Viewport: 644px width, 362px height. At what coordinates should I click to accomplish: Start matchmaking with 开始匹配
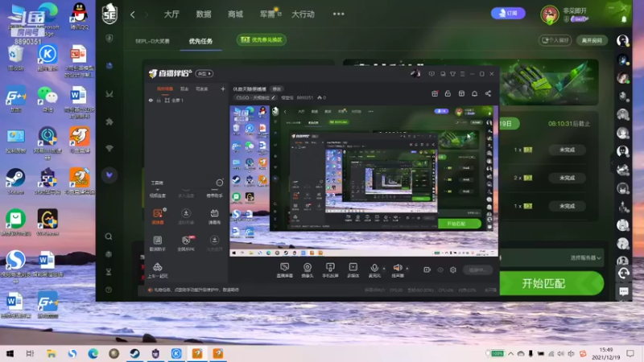click(551, 283)
